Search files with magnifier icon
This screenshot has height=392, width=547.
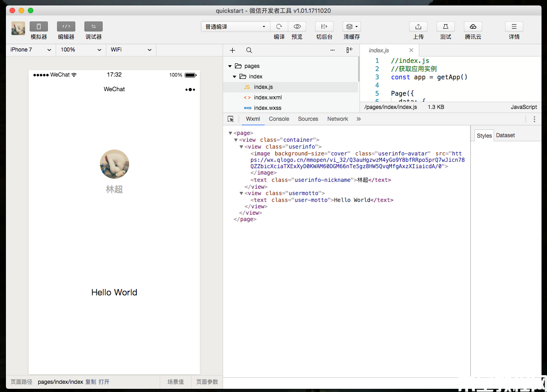(249, 50)
